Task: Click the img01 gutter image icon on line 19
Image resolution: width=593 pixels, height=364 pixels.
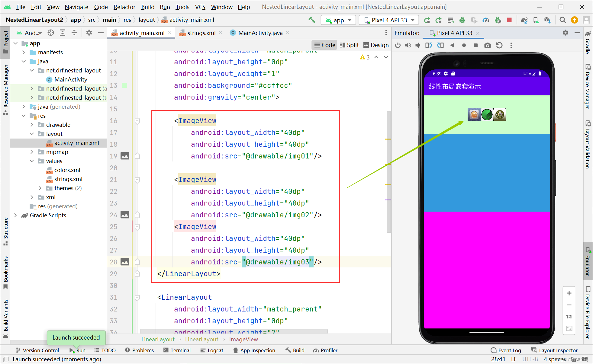Action: pyautogui.click(x=125, y=156)
